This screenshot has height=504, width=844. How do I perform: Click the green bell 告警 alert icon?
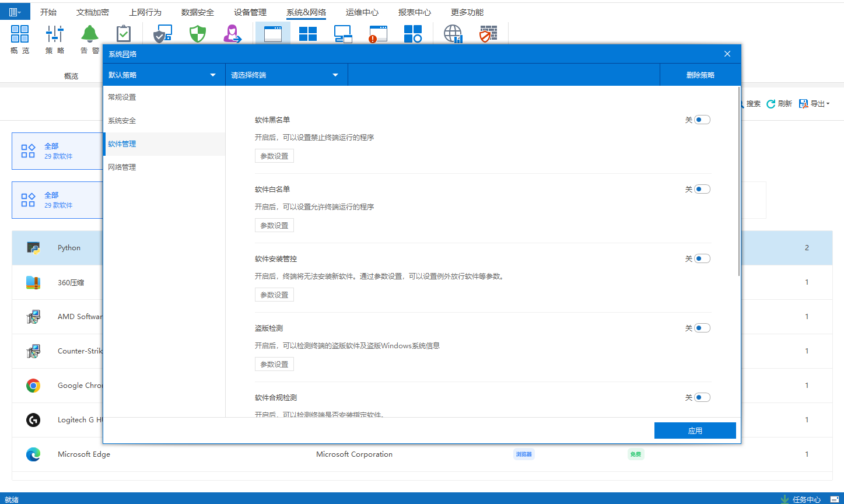pos(90,34)
